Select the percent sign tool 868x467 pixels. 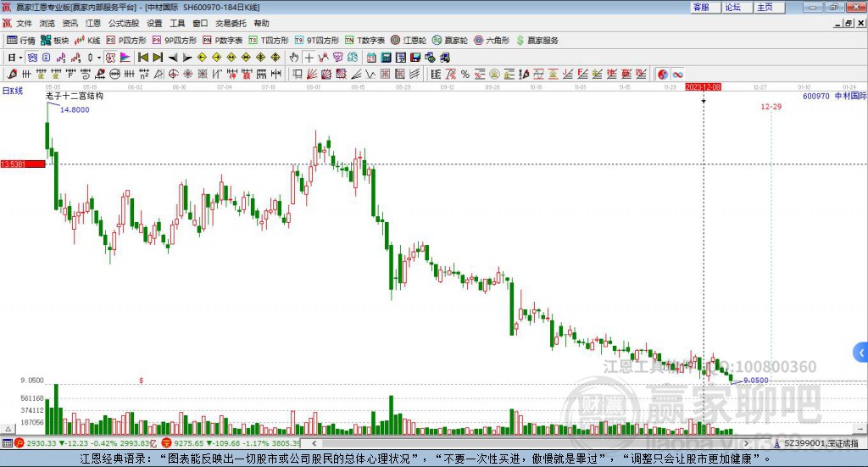point(465,74)
